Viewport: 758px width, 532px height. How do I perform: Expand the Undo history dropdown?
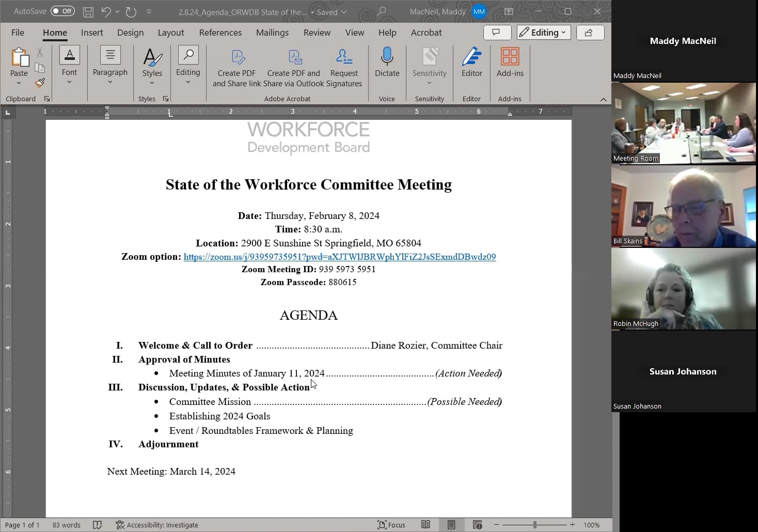pos(117,11)
